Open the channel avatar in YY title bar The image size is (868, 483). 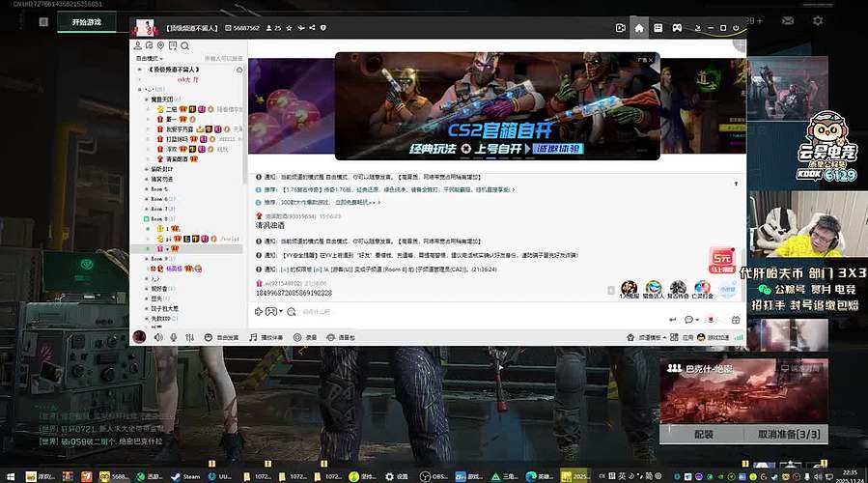(x=144, y=27)
